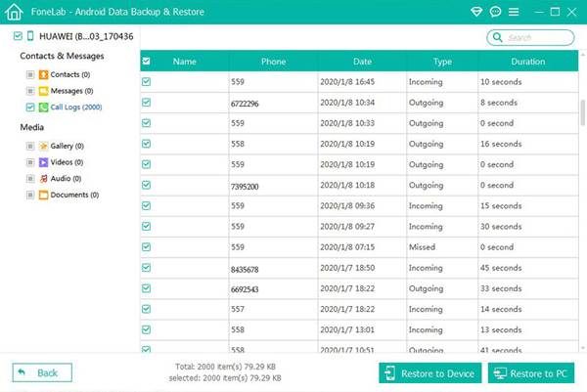Go to the home screen icon
The image size is (587, 392).
point(14,12)
